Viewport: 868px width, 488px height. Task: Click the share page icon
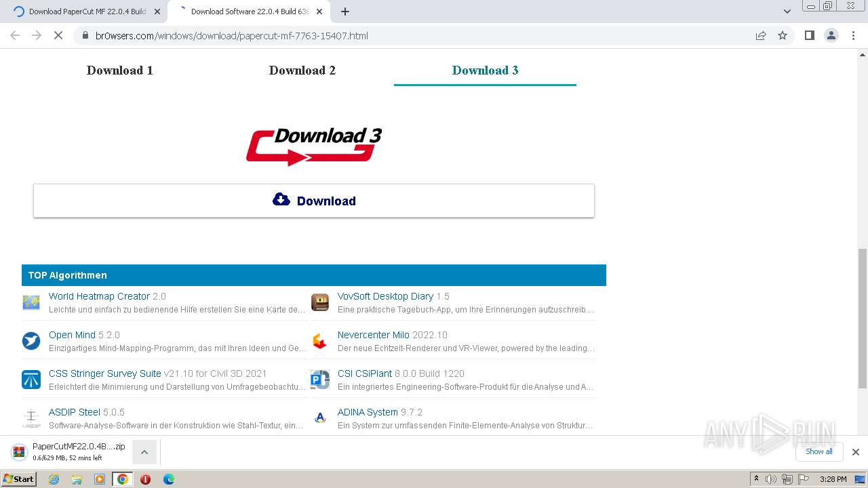coord(761,35)
